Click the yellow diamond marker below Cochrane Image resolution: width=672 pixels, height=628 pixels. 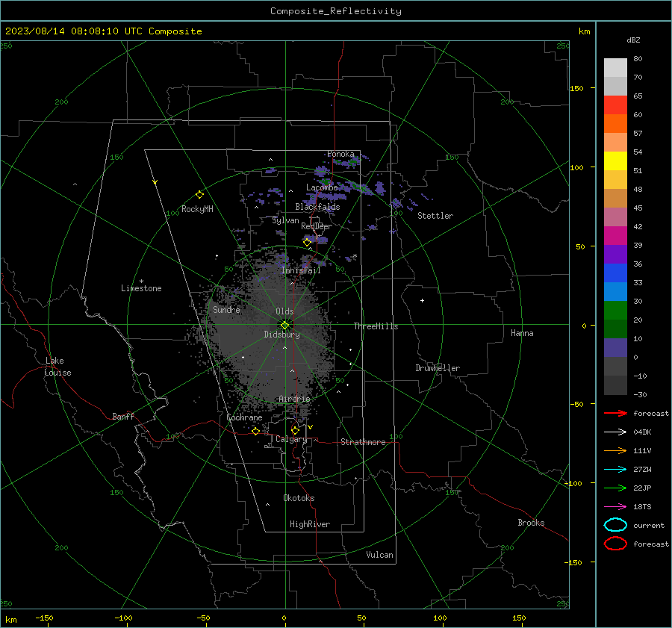255,431
